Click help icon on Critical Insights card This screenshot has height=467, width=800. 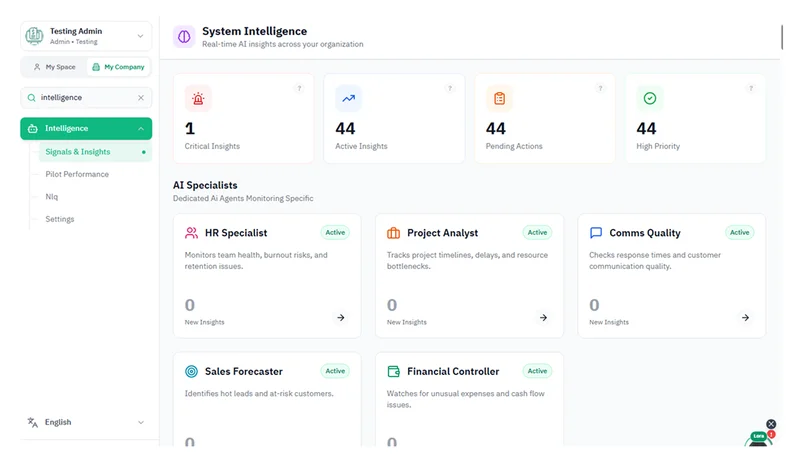(x=299, y=88)
